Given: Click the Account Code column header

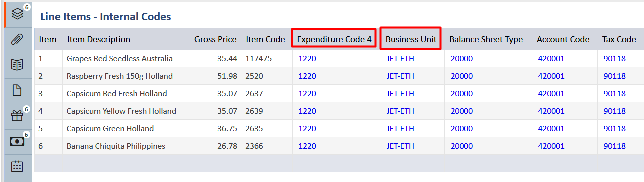Looking at the screenshot, I should (563, 39).
